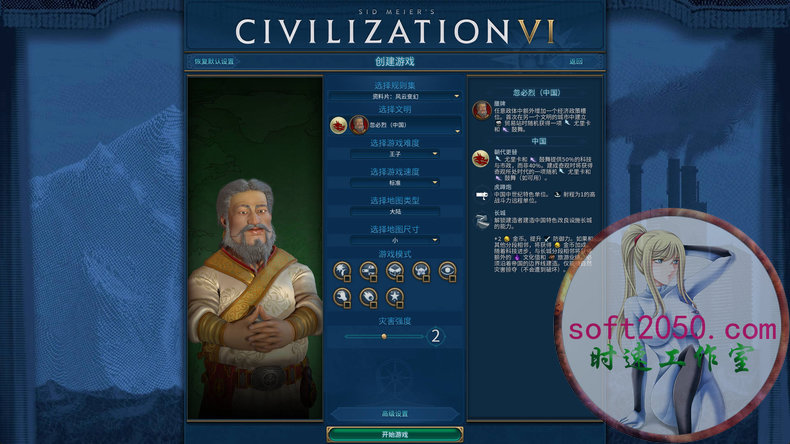790x444 pixels.
Task: Open 高级设置 advanced settings
Action: point(394,414)
